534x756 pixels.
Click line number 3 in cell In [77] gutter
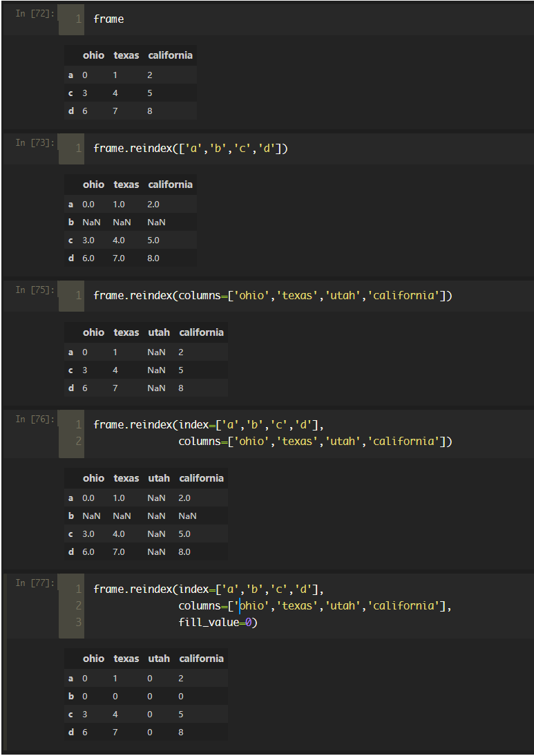(x=78, y=623)
